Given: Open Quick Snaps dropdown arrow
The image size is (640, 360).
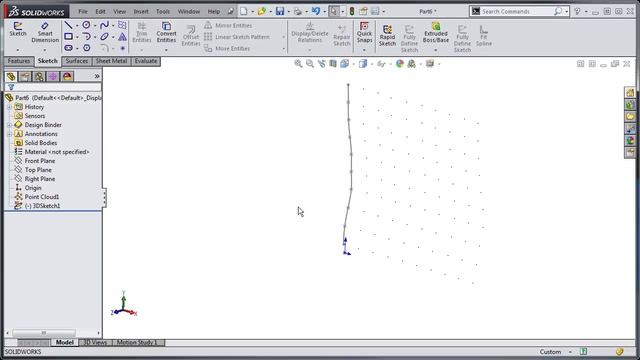Looking at the screenshot, I should (364, 50).
